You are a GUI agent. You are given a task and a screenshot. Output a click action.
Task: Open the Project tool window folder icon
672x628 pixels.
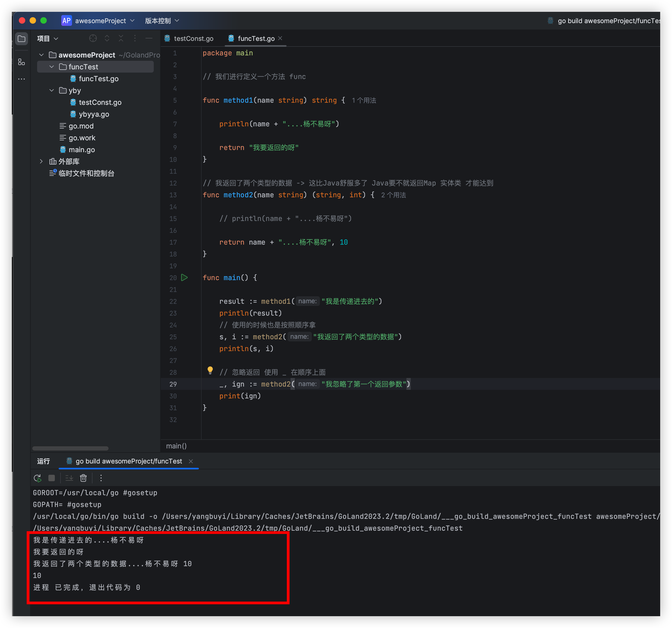(21, 38)
